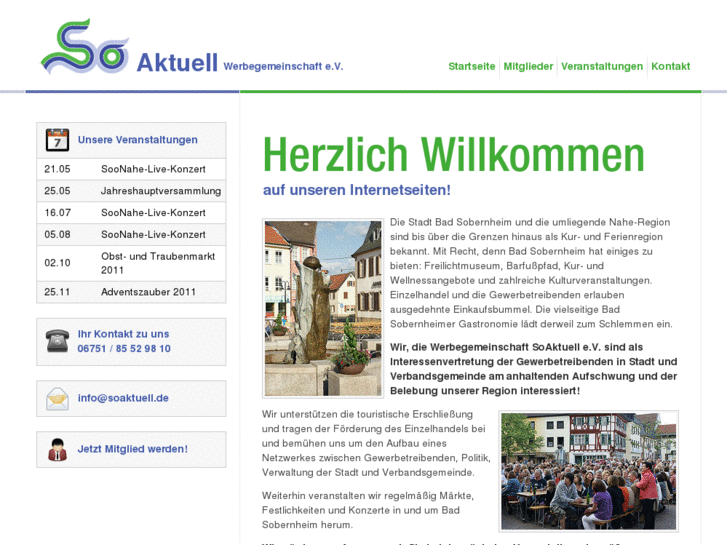The width and height of the screenshot is (727, 545).
Task: Open the Obst- und Traubenmarkt 2011 event
Action: (x=158, y=263)
